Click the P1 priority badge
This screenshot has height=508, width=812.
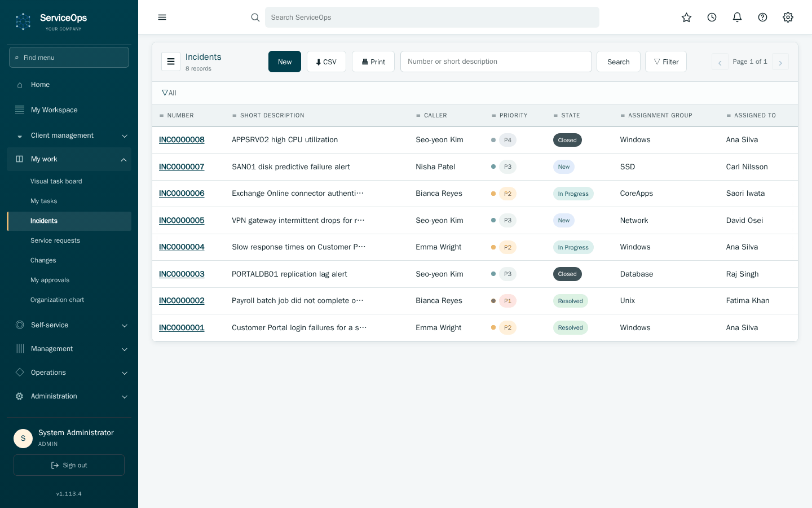coord(507,301)
